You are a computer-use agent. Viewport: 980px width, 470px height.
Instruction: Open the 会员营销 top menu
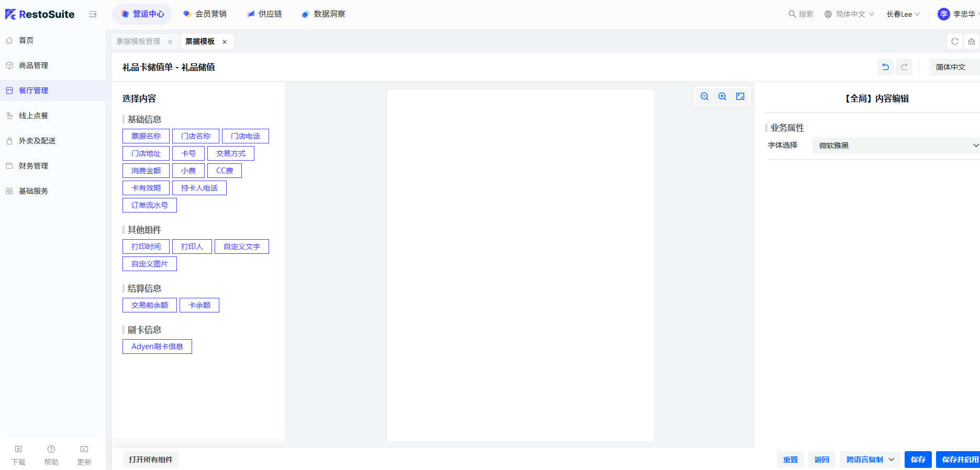click(205, 14)
